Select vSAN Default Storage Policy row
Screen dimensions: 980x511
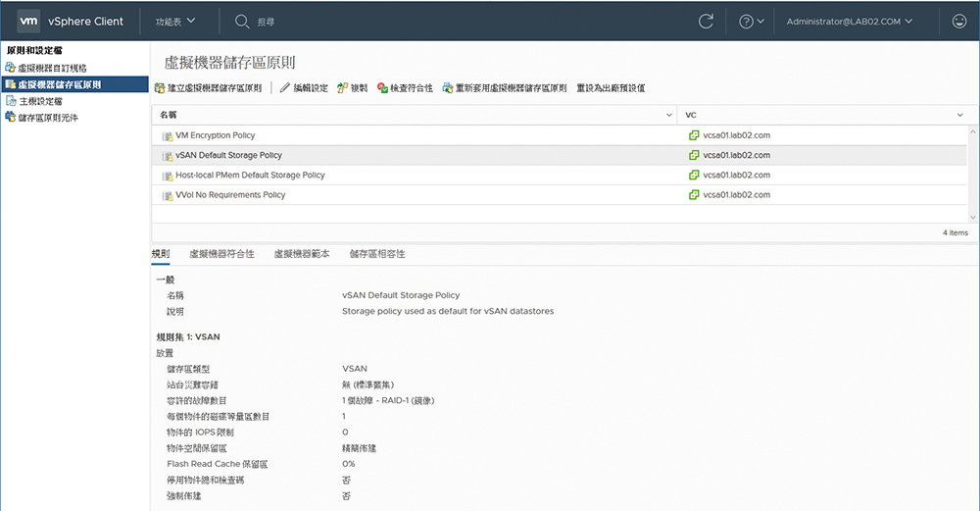tap(560, 155)
